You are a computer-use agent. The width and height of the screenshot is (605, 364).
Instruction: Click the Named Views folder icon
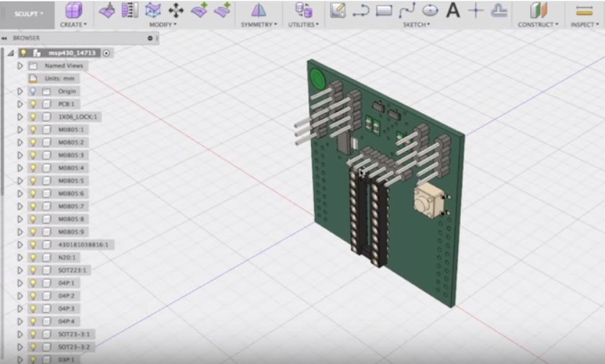[x=33, y=66]
